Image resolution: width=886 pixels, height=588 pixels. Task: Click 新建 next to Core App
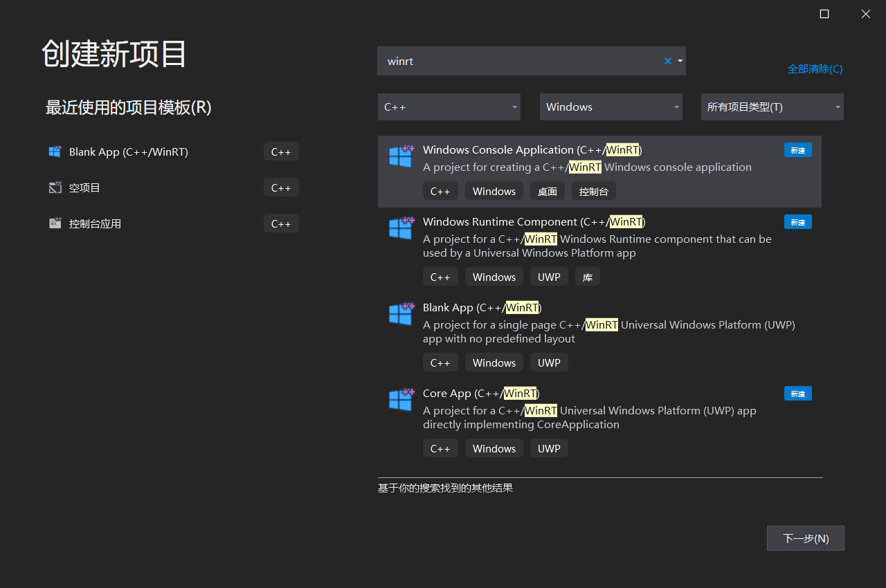(797, 393)
